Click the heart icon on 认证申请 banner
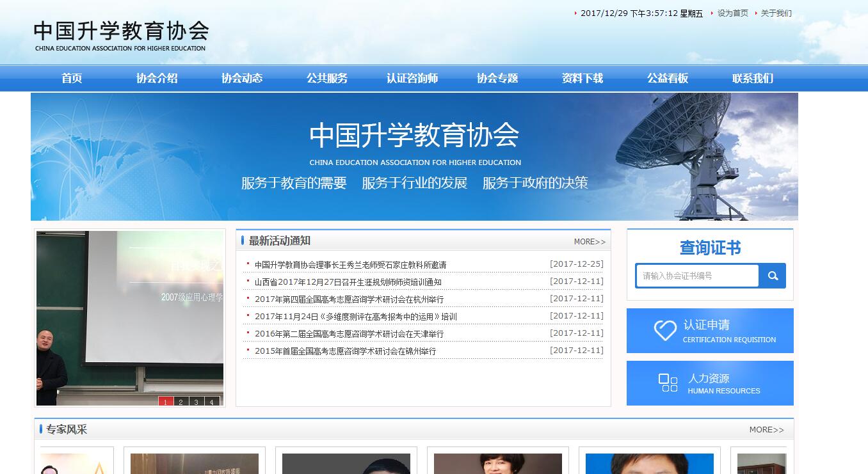The image size is (868, 474). click(665, 330)
